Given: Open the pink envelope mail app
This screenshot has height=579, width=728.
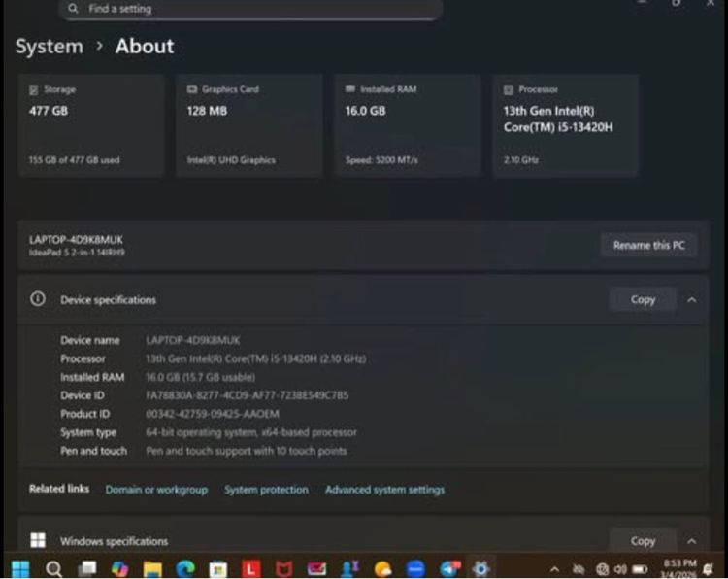Looking at the screenshot, I should tap(317, 568).
